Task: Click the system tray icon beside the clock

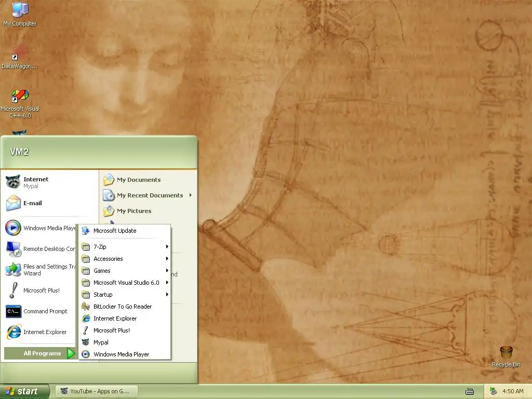Action: [494, 391]
